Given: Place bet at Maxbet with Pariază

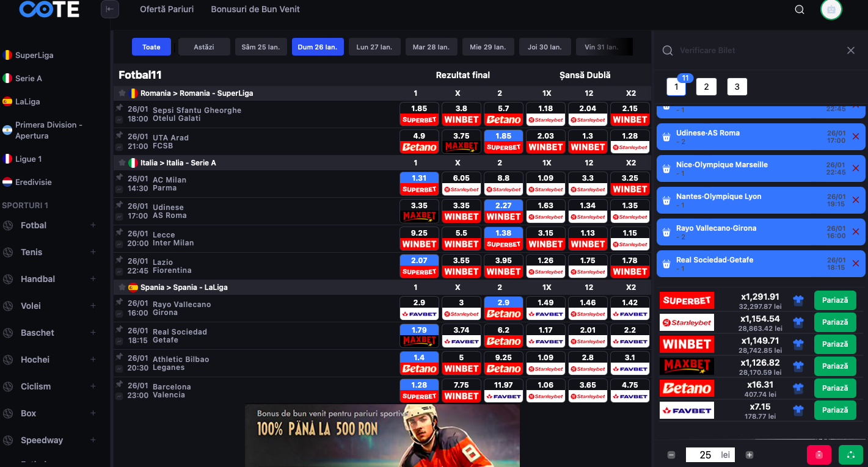Looking at the screenshot, I should [x=835, y=366].
